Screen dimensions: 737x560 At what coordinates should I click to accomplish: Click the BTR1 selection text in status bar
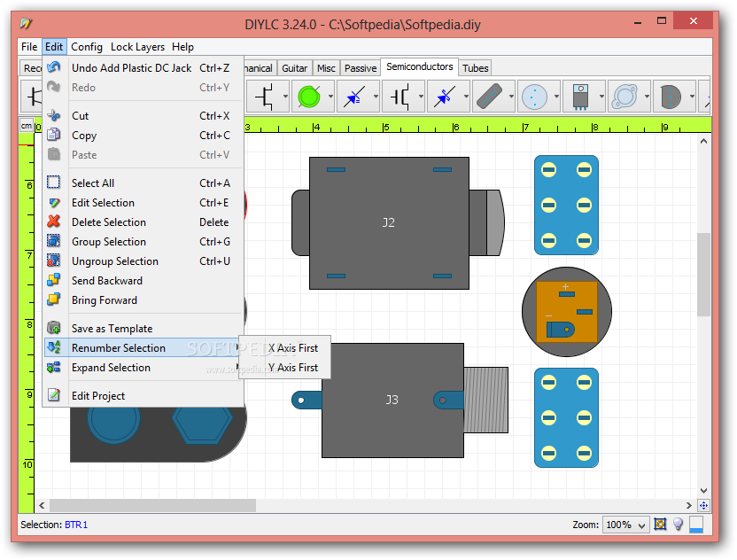pos(75,525)
